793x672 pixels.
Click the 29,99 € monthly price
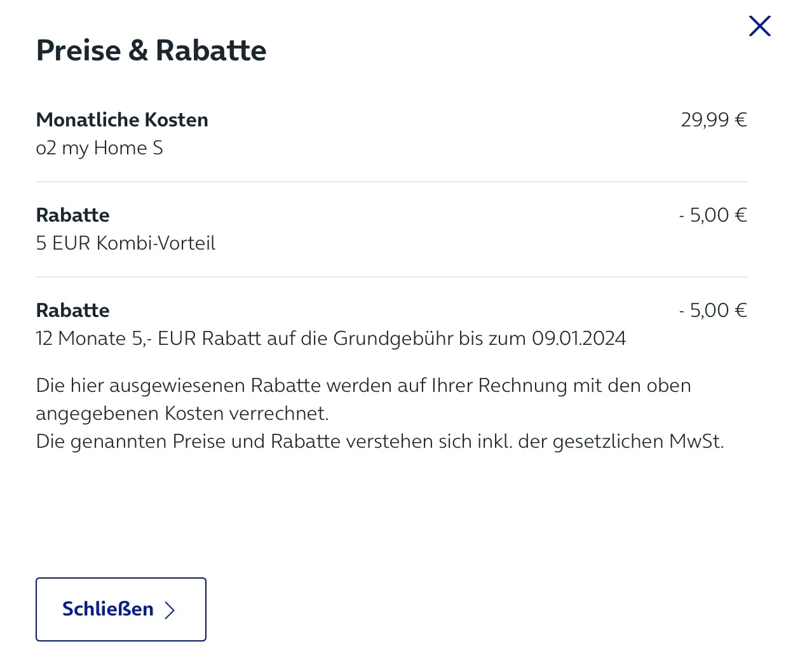pos(714,119)
